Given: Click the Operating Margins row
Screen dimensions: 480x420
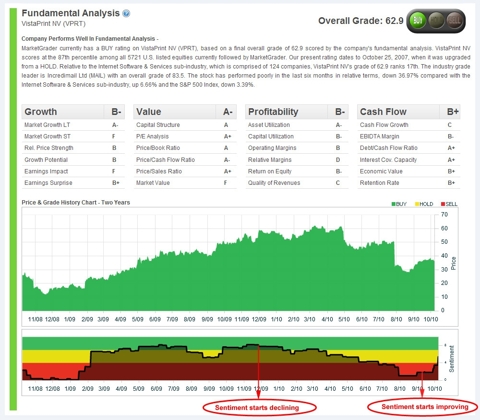Looking at the screenshot, I should coord(297,148).
